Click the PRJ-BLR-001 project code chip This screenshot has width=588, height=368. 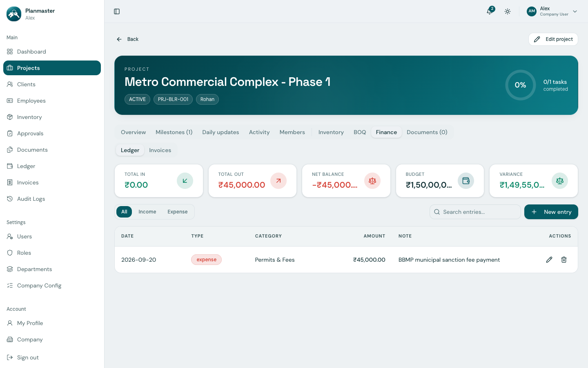(173, 99)
